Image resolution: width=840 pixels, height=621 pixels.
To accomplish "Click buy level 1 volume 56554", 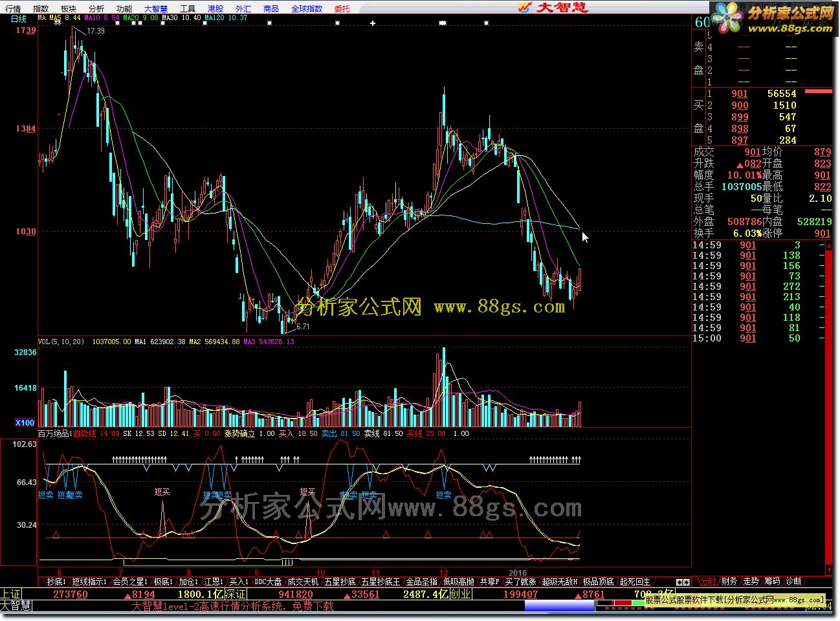I will (782, 94).
